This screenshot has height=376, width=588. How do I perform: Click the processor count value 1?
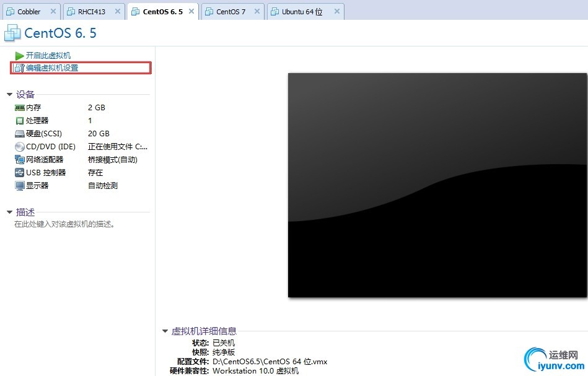pyautogui.click(x=90, y=121)
